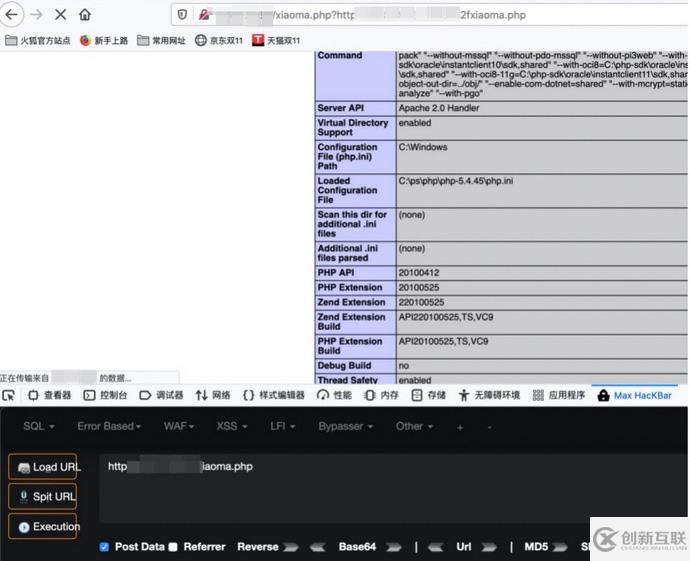Uncheck the Post Data checkbox
690x561 pixels.
pos(104,547)
